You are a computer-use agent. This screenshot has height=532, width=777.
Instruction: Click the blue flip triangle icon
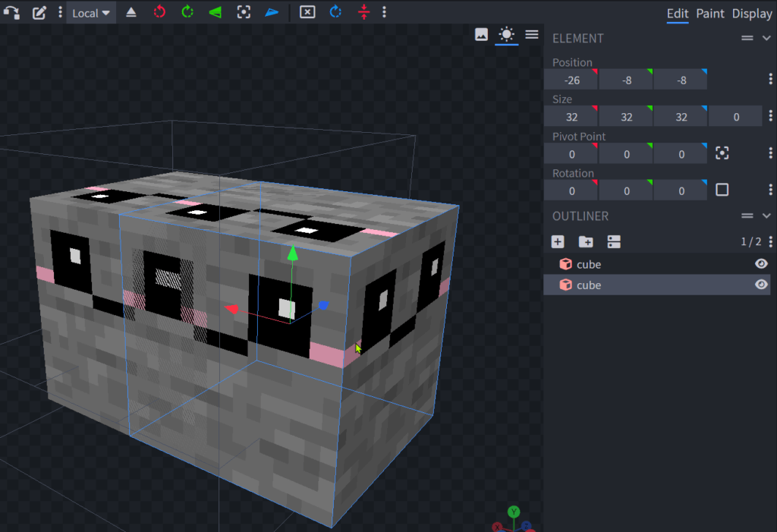pyautogui.click(x=272, y=12)
